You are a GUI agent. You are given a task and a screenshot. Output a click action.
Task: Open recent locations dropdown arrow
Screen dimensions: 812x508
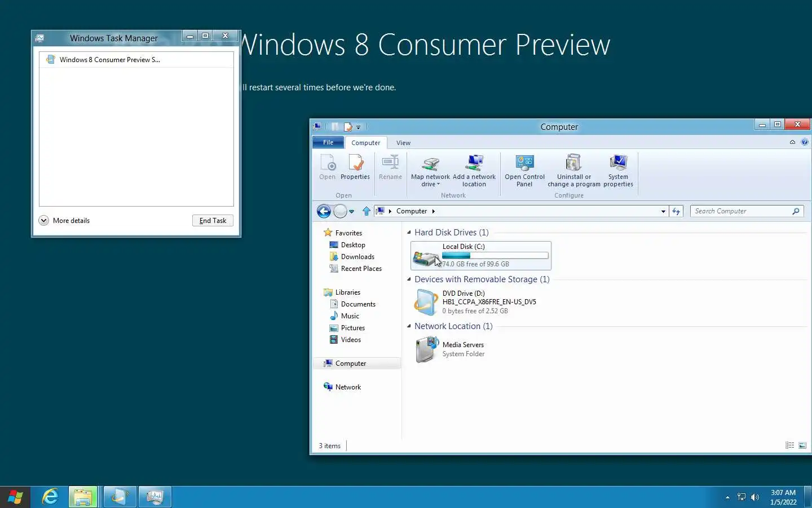pos(351,212)
